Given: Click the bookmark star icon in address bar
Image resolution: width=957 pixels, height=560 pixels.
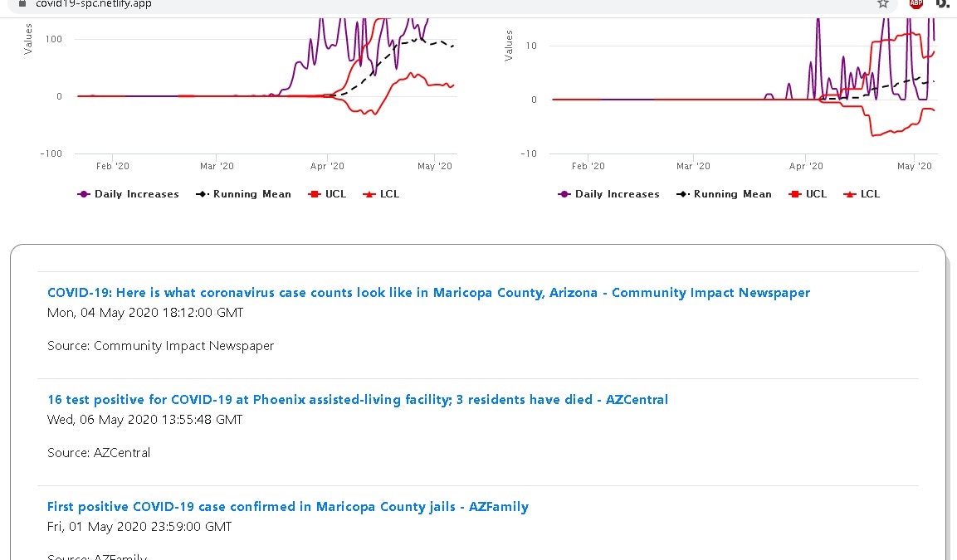Looking at the screenshot, I should click(x=882, y=3).
